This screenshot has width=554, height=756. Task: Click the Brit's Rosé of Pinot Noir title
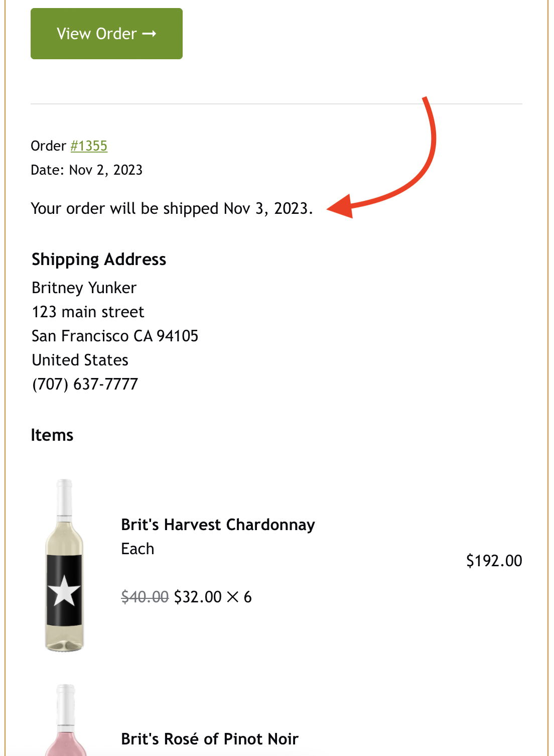click(210, 739)
